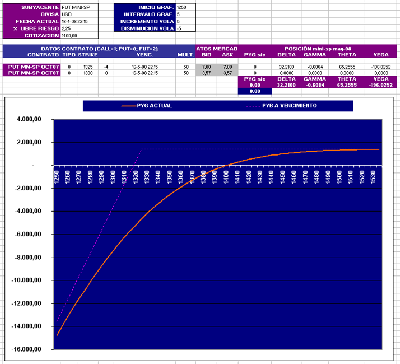Select the INTERVALO GRAF. value cell
This screenshot has height=364, width=400.
coord(186,14)
